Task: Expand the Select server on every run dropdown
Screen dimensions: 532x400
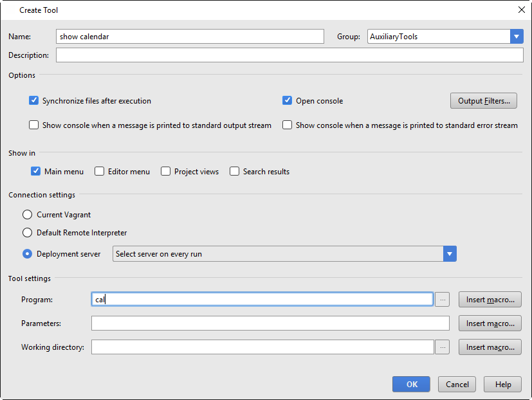Action: [450, 253]
